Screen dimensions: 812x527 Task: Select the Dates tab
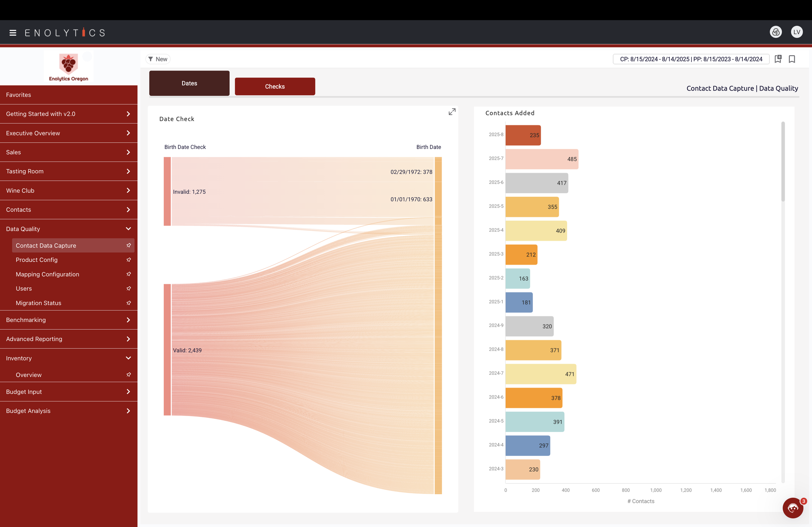pyautogui.click(x=189, y=83)
